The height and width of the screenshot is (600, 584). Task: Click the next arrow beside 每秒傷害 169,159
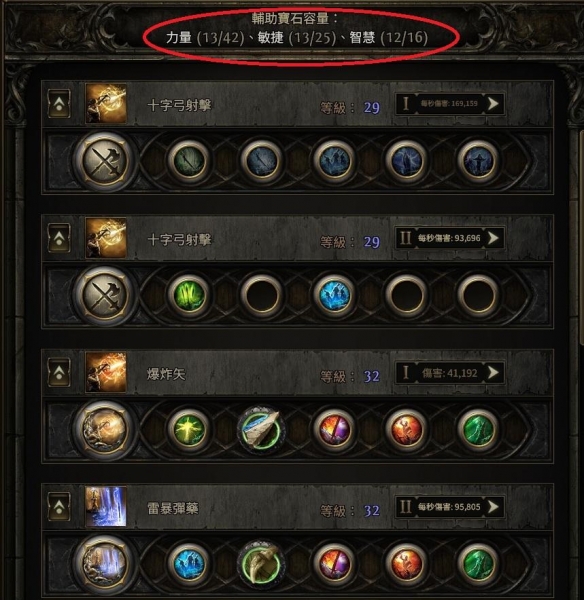pyautogui.click(x=493, y=103)
